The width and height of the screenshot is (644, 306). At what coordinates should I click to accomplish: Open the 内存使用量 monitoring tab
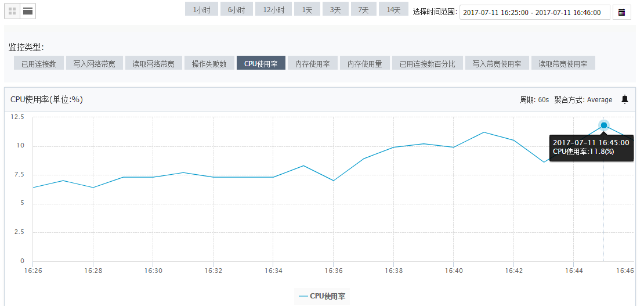click(x=365, y=64)
